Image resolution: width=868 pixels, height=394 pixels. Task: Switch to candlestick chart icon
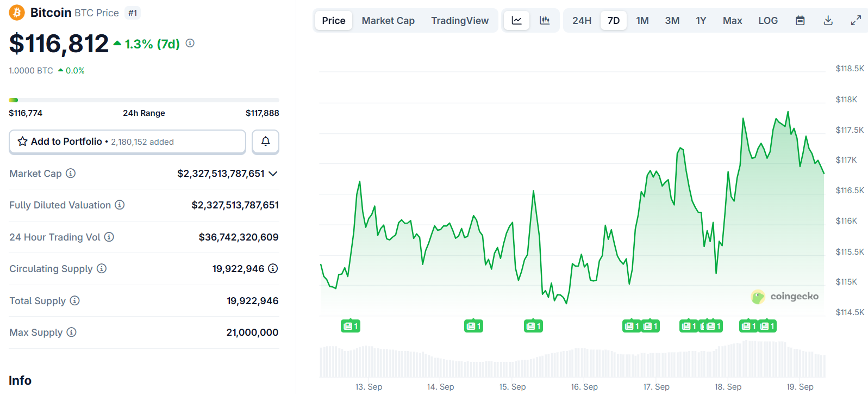pos(545,21)
